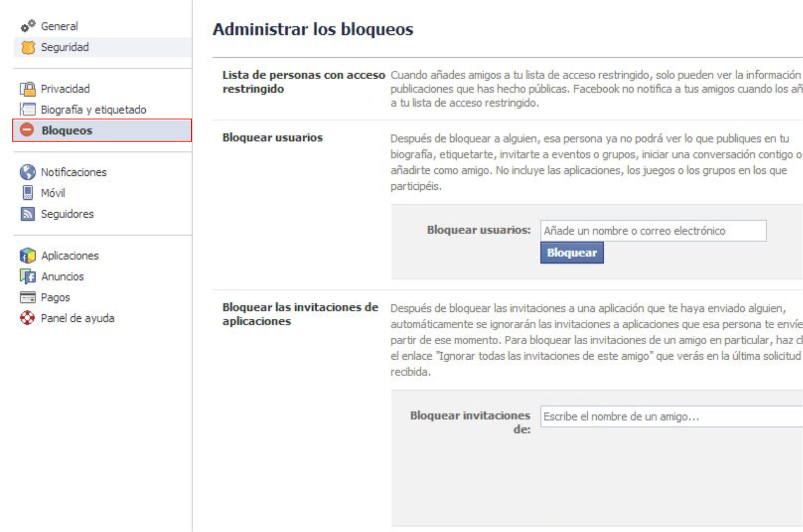The height and width of the screenshot is (532, 803).
Task: Focus the Bloquear usuarios name field
Action: (x=653, y=231)
